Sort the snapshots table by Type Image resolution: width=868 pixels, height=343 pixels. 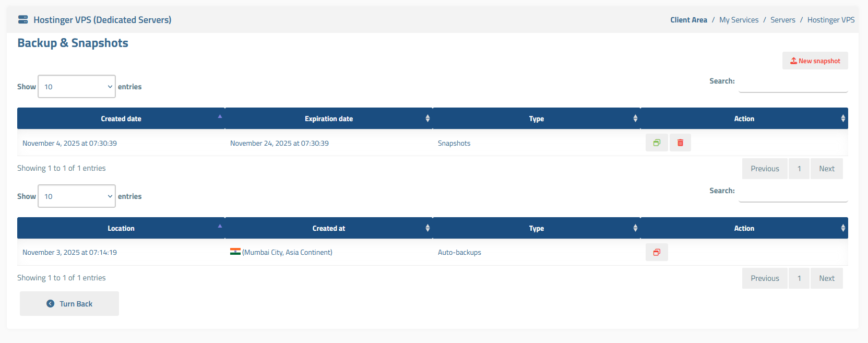click(536, 119)
